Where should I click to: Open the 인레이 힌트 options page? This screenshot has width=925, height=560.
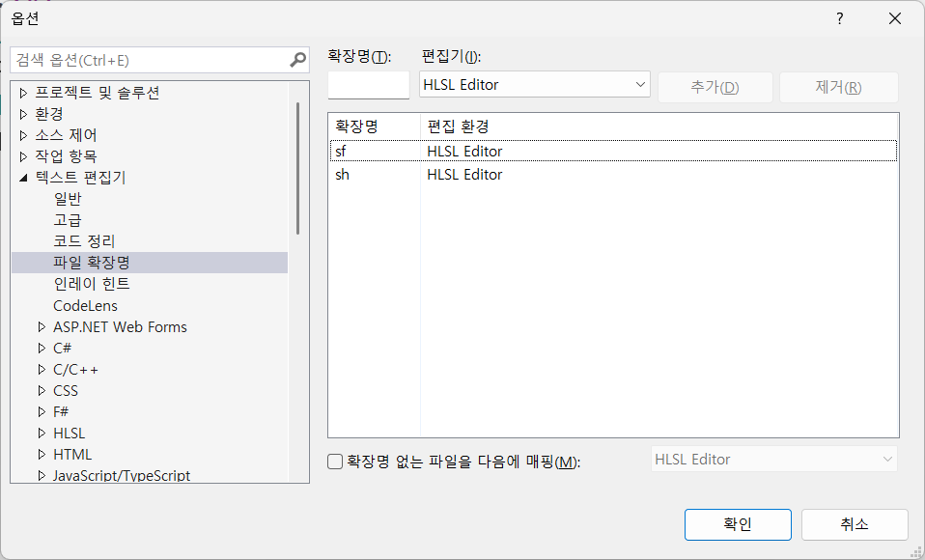pos(91,284)
